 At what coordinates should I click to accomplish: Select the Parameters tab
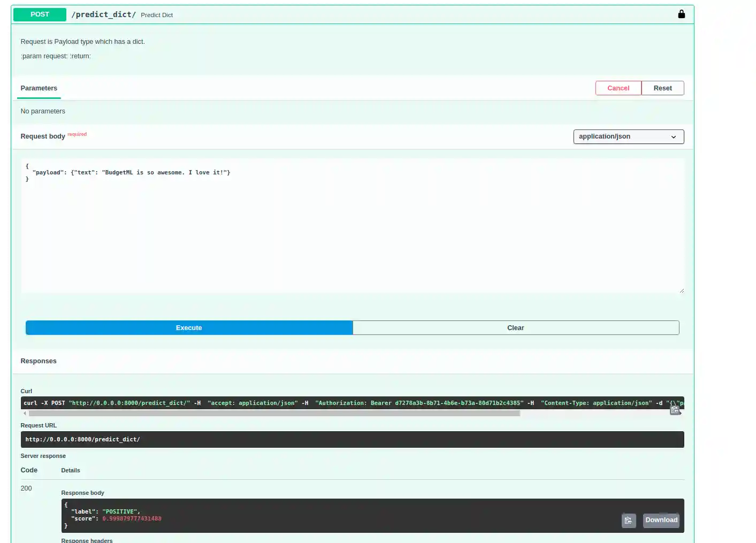coord(39,88)
